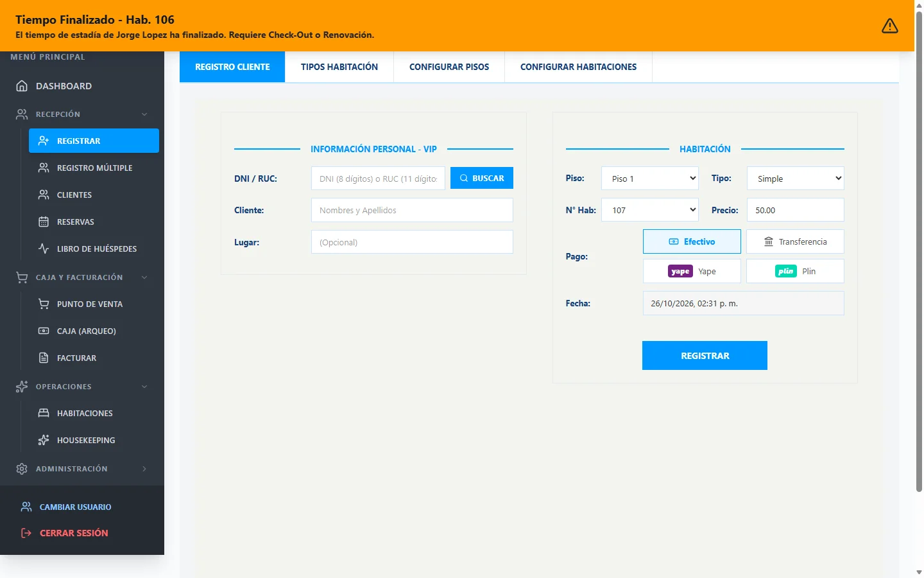Collapse the Recepción section chevron
924x578 pixels.
pos(144,114)
